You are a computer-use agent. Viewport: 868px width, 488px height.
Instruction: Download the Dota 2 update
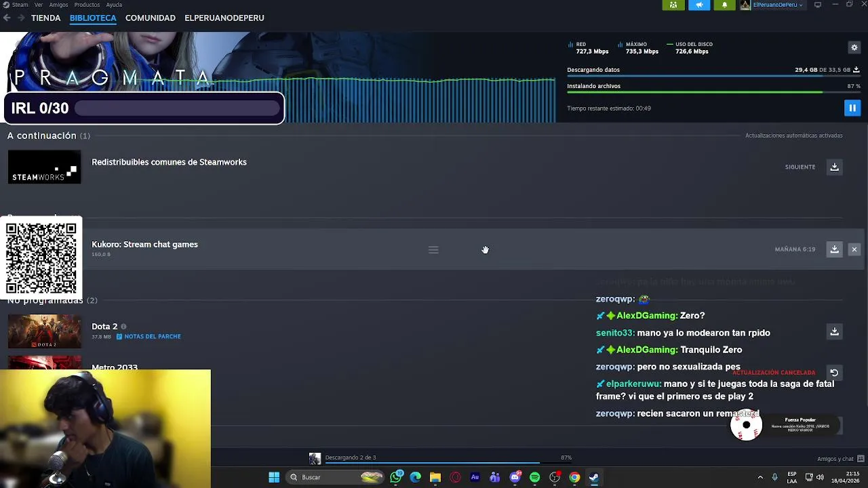835,331
